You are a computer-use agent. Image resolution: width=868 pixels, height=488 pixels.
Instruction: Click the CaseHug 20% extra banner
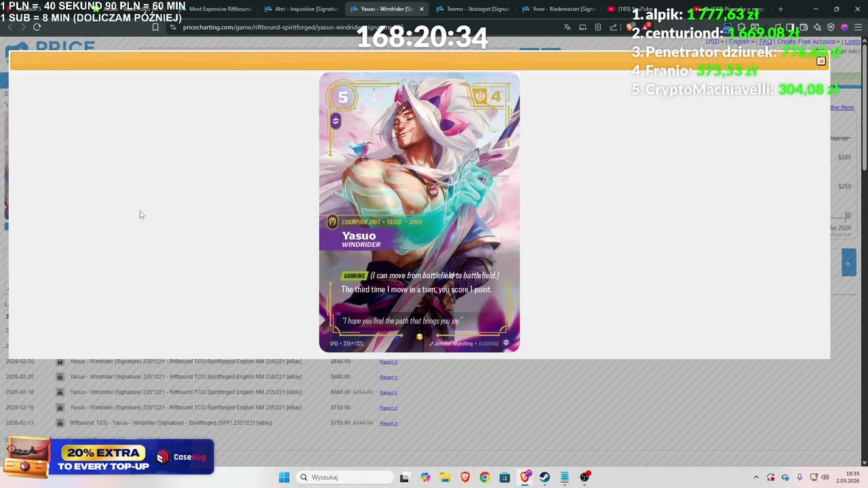click(108, 457)
